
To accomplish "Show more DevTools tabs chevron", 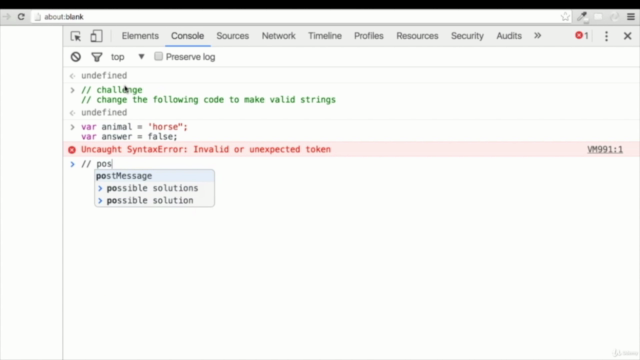I will [x=538, y=36].
